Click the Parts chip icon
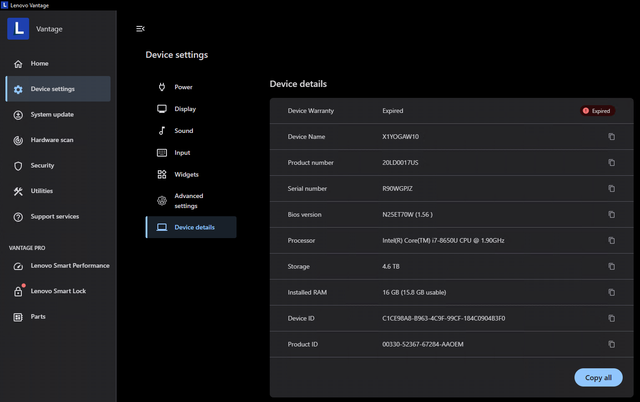640x402 pixels. 18,317
